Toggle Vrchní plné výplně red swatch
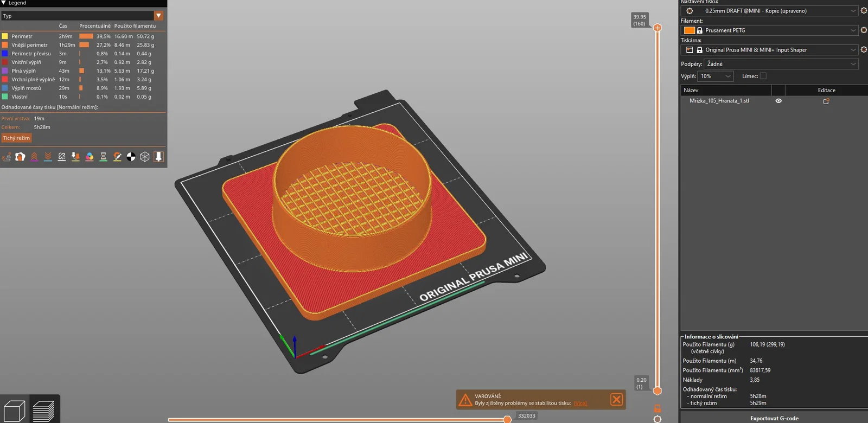The height and width of the screenshot is (423, 868). pyautogui.click(x=5, y=80)
